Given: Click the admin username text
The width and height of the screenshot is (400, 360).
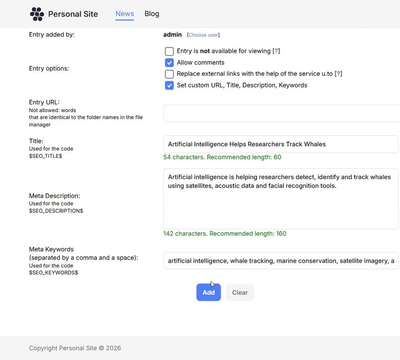Looking at the screenshot, I should (x=172, y=34).
